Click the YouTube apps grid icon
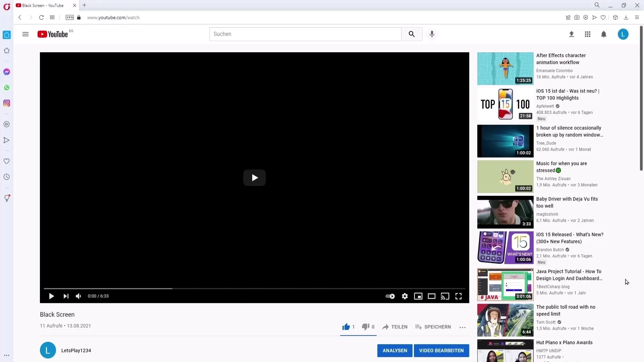 [587, 34]
